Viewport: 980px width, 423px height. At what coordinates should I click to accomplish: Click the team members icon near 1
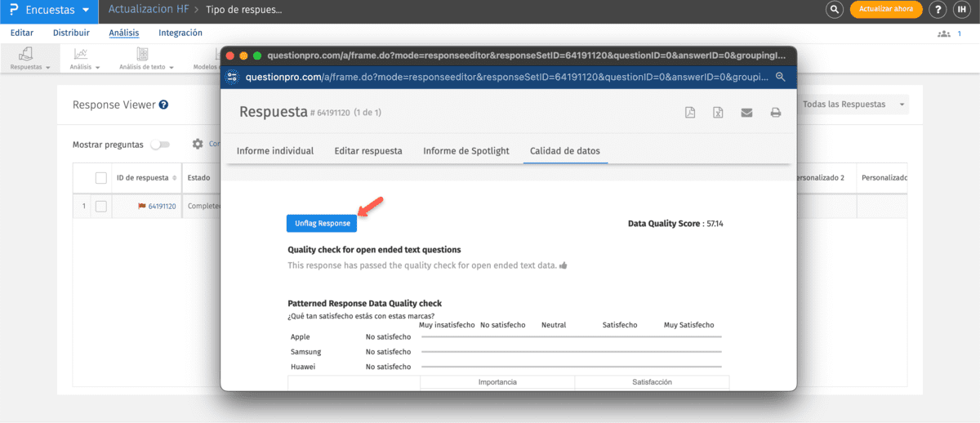(x=945, y=33)
